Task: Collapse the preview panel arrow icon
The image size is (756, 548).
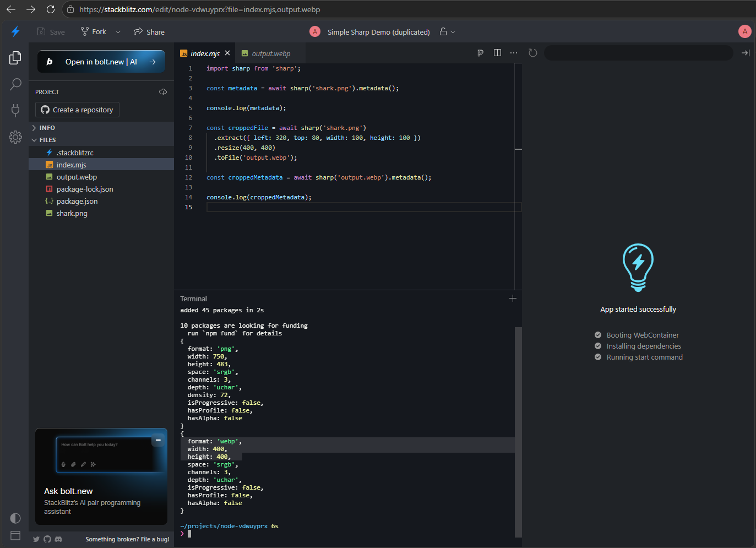Action: 745,53
